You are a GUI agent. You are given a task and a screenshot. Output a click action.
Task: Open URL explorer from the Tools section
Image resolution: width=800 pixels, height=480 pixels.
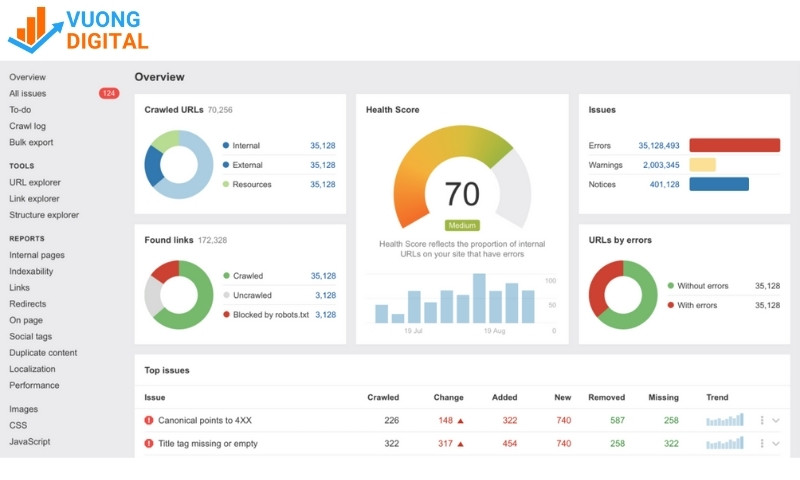[35, 182]
